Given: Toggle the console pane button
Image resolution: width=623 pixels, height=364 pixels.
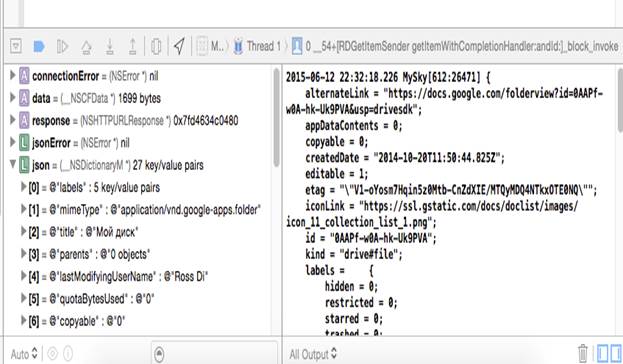Looking at the screenshot, I should (x=616, y=353).
